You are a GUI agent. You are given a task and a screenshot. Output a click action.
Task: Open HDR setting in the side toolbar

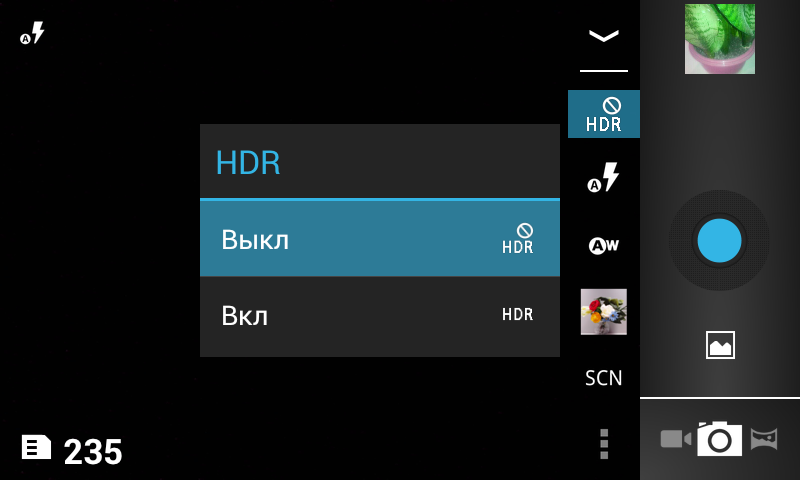coord(604,114)
